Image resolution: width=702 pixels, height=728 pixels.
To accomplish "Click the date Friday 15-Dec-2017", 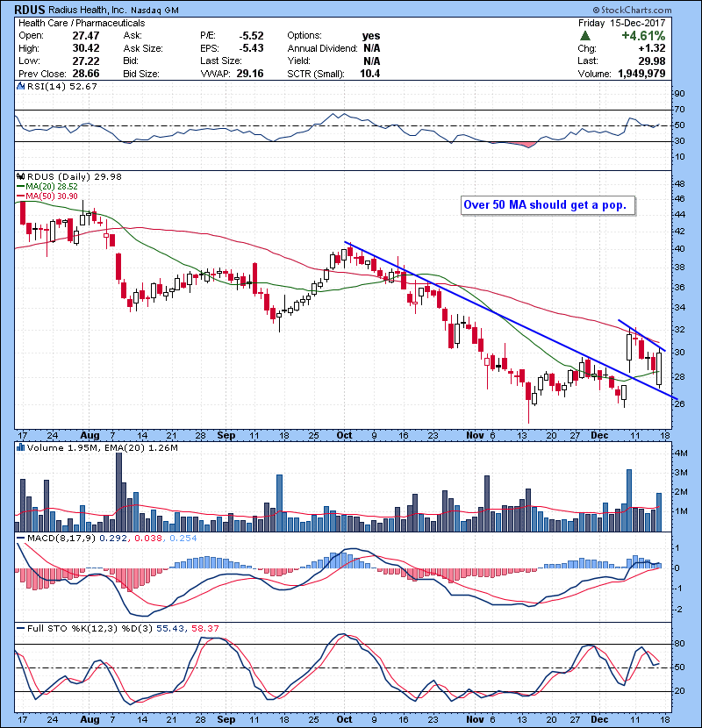I will tap(621, 23).
